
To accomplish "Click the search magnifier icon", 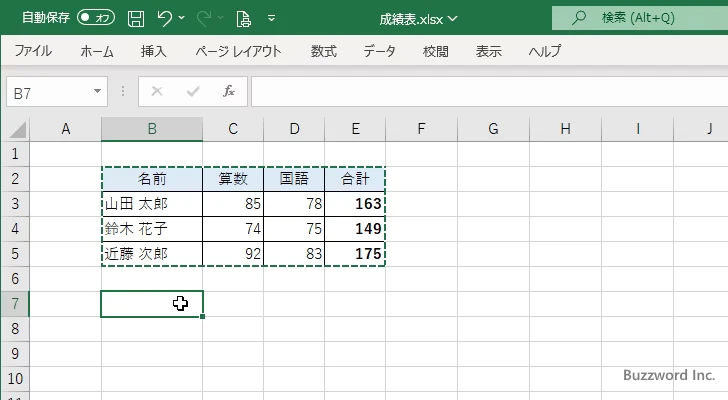I will (579, 18).
